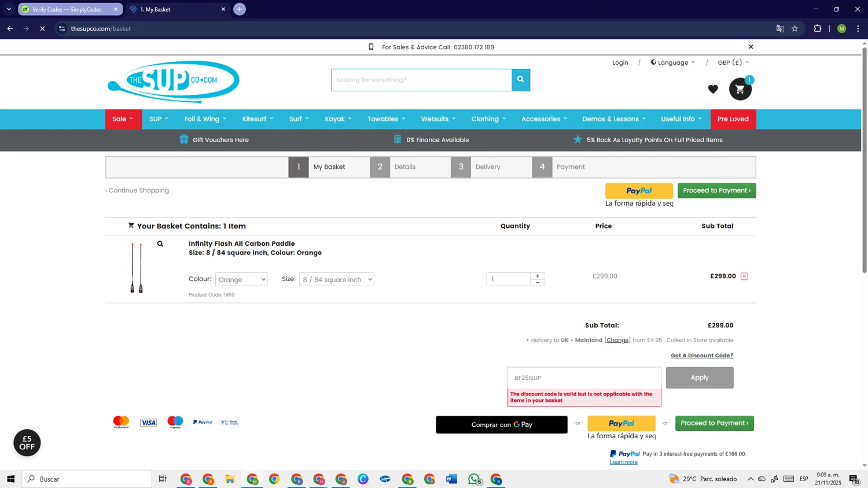Click the discount code input field

584,378
